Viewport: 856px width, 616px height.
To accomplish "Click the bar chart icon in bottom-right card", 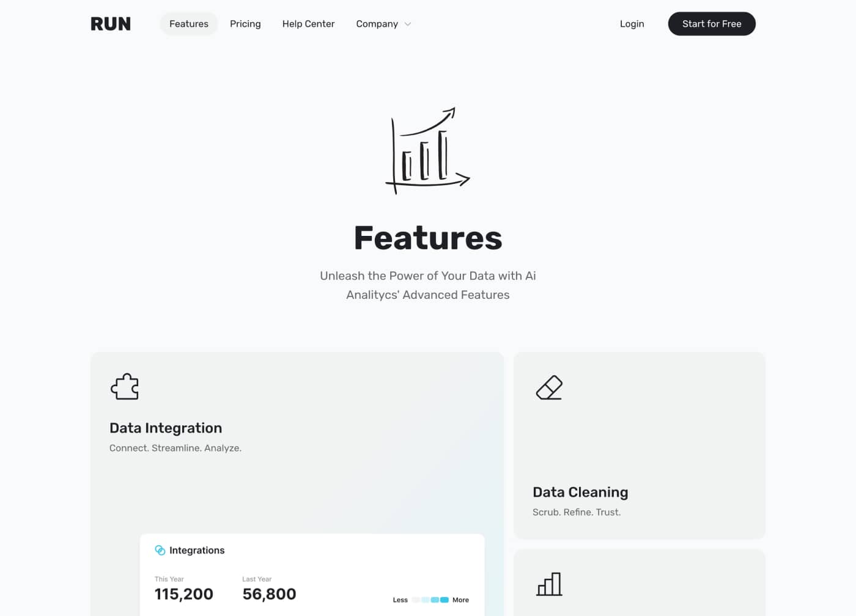I will coord(549,585).
